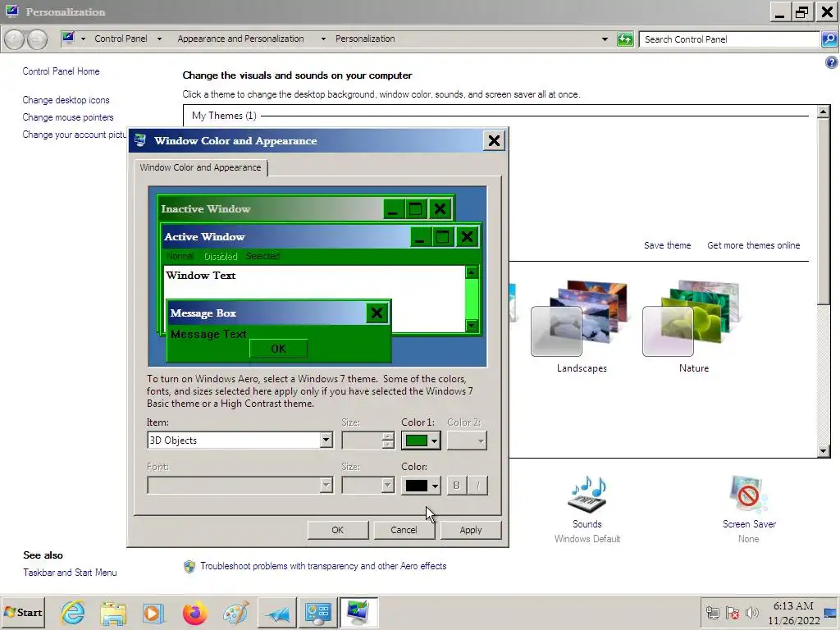Open Firefox from the taskbar
840x630 pixels.
coord(194,613)
